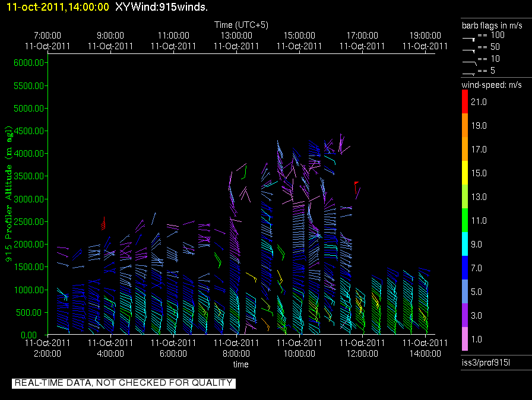The height and width of the screenshot is (400, 532).
Task: Select the red wind barb near 2500 m altitude
Action: (103, 224)
